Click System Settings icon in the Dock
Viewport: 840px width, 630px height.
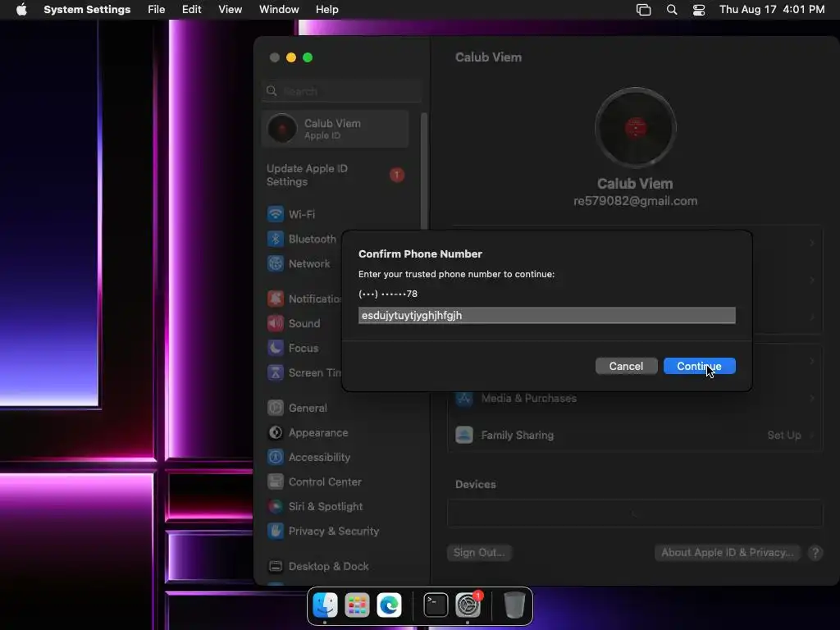[x=468, y=605]
